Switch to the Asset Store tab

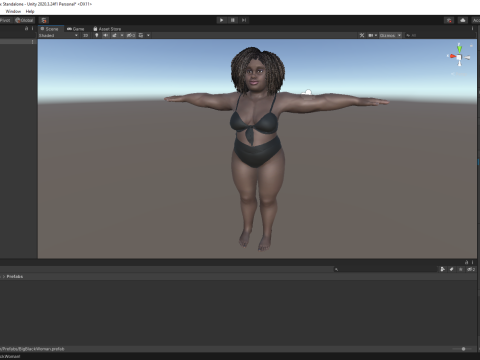tap(107, 29)
